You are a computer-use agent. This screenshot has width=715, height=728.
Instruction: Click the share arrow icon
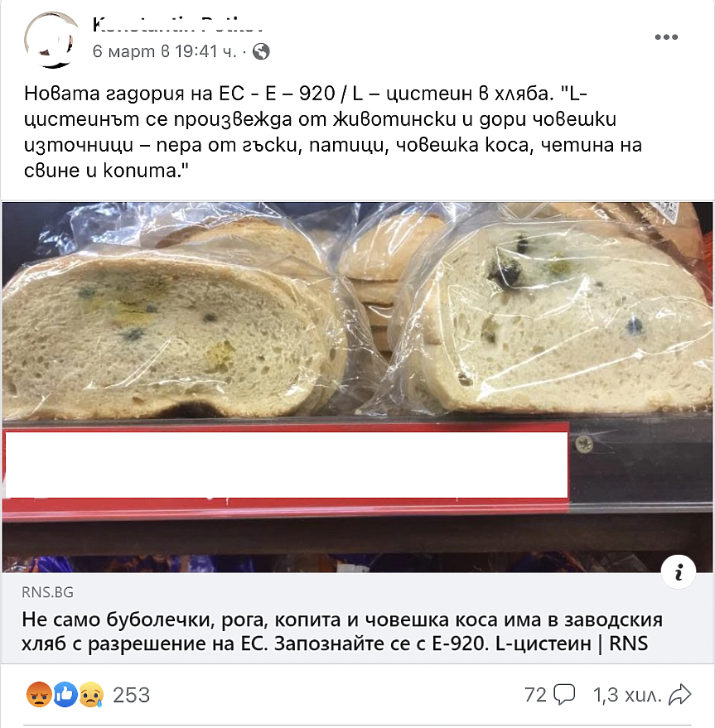pos(679,695)
